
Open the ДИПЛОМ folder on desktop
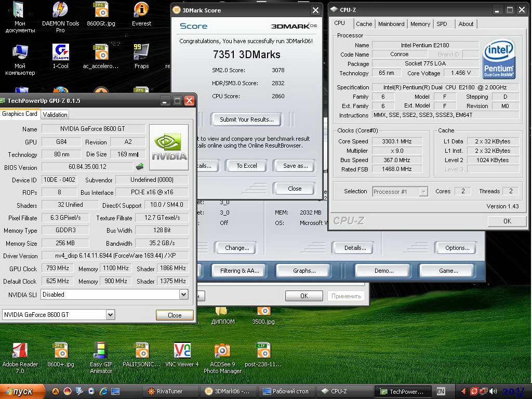222,315
